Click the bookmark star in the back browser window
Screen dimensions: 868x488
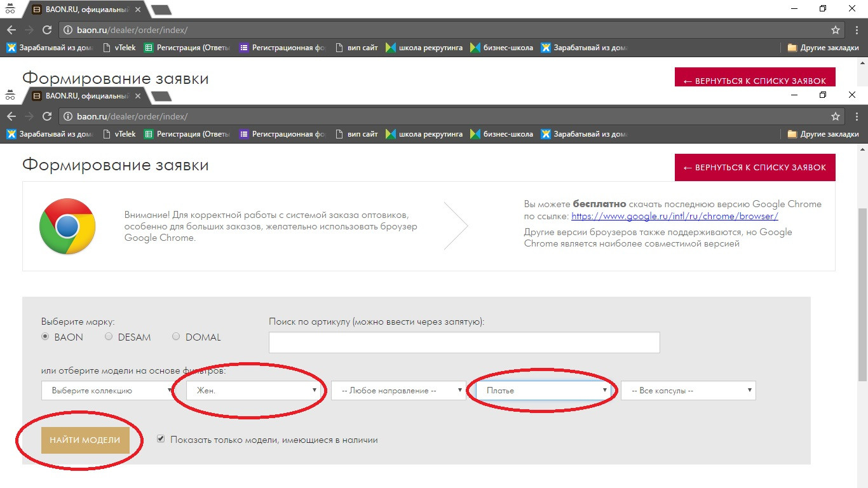click(836, 30)
